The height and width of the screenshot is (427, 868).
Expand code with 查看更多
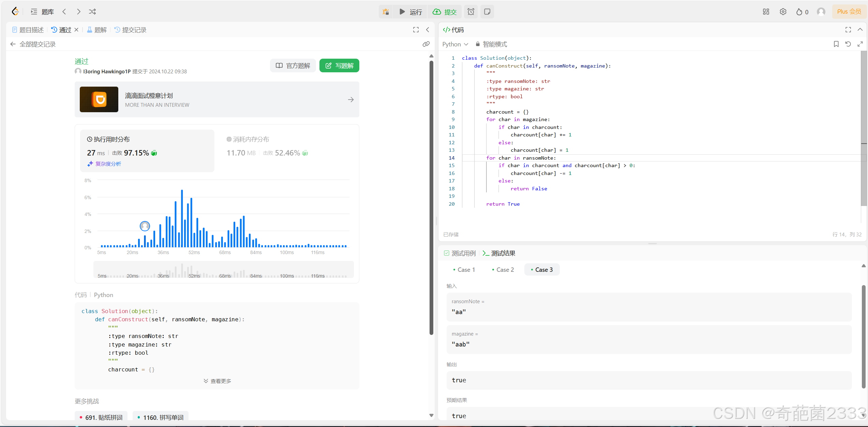pyautogui.click(x=217, y=381)
